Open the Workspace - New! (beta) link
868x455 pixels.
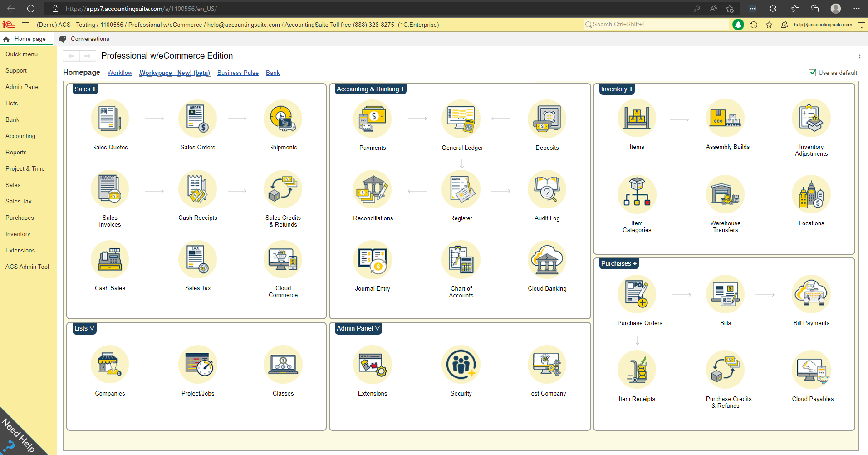175,73
